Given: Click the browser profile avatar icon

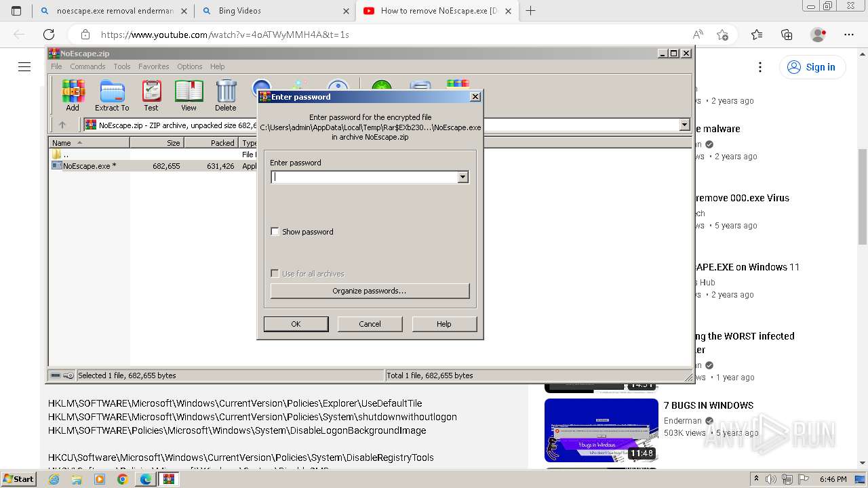Looking at the screenshot, I should pyautogui.click(x=818, y=35).
